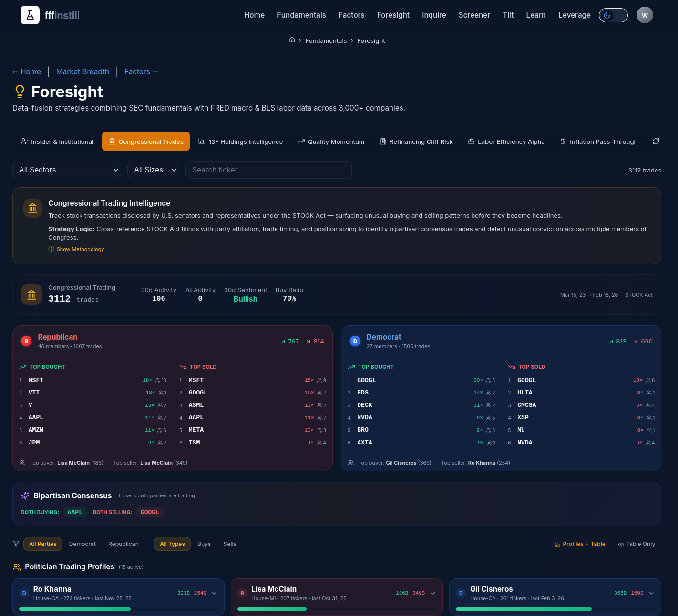678x616 pixels.
Task: Click the trending-up icon next to Republican Top Bought
Action: coord(23,367)
